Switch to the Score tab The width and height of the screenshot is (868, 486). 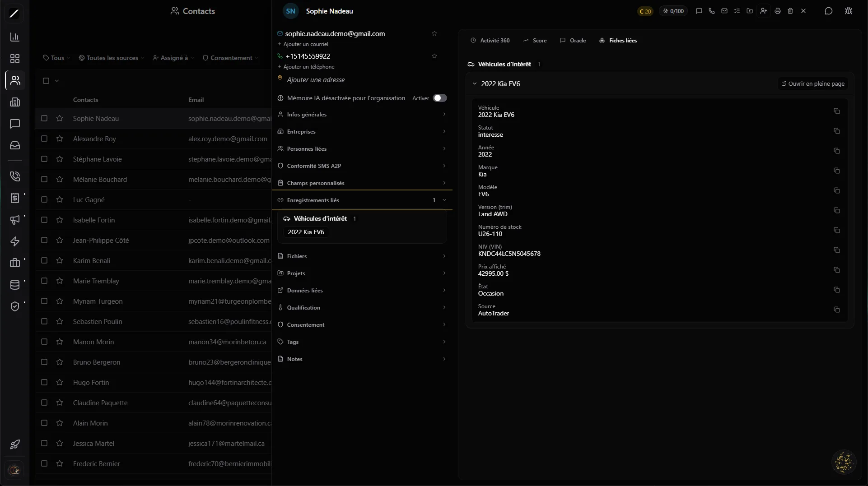point(535,41)
